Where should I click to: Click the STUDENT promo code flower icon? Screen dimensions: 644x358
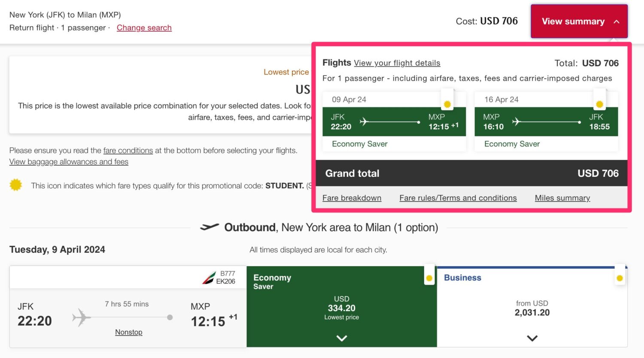coord(16,185)
